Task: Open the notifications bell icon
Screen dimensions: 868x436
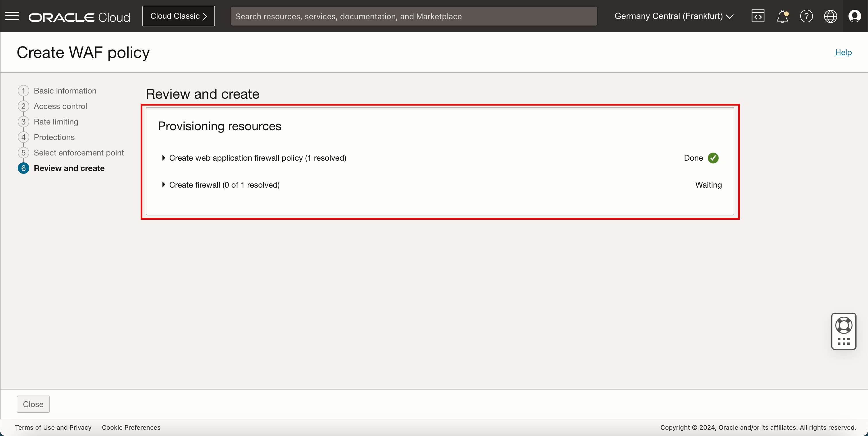Action: [782, 16]
